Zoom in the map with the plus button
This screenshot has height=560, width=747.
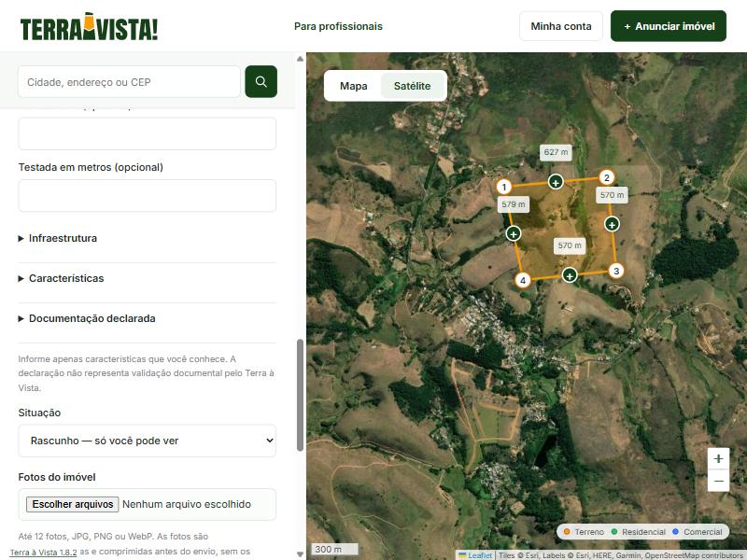pyautogui.click(x=718, y=458)
